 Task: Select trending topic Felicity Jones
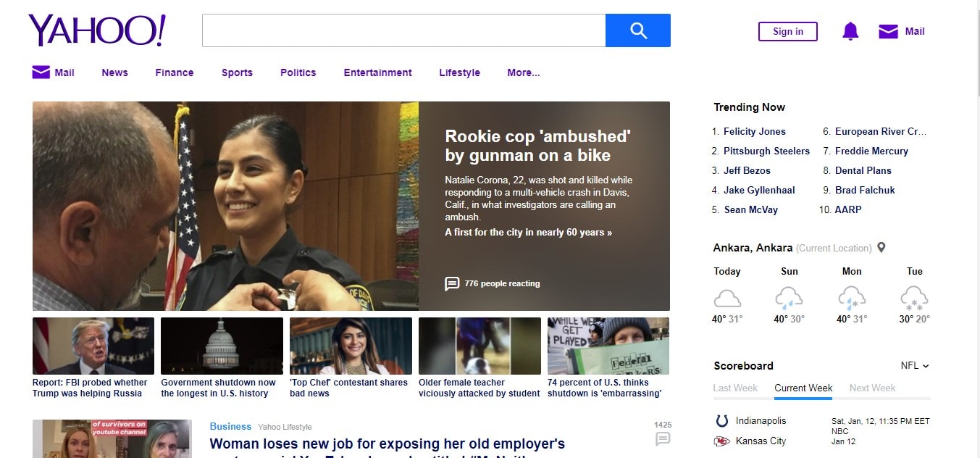[755, 131]
